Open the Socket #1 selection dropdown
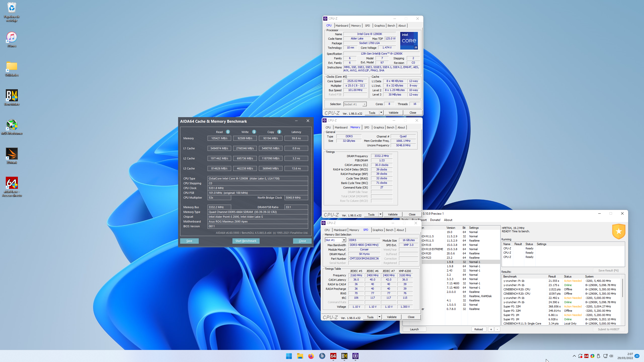The image size is (644, 362). tap(355, 104)
